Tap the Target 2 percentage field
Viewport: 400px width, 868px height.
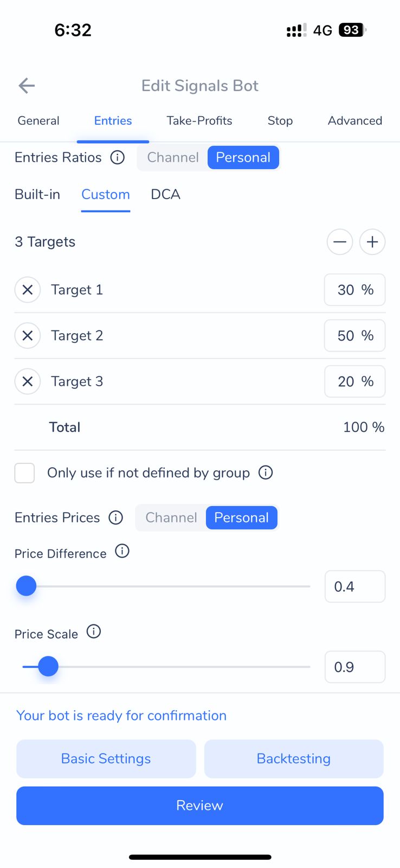[354, 336]
